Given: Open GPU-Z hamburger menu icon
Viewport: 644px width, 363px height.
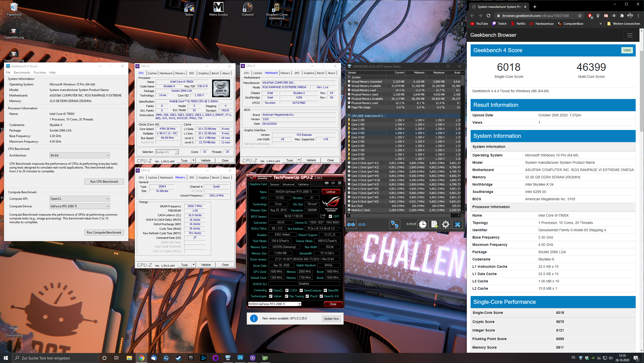Looking at the screenshot, I should [x=339, y=183].
